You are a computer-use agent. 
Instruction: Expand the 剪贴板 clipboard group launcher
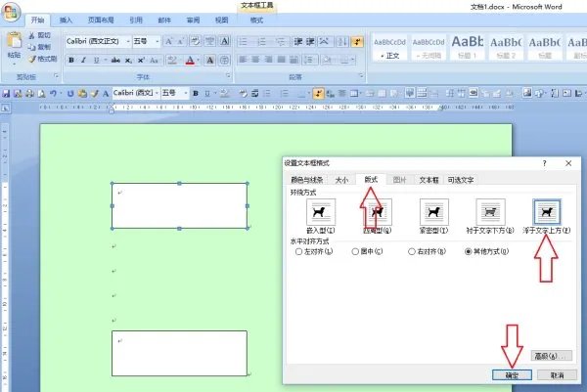pyautogui.click(x=56, y=76)
